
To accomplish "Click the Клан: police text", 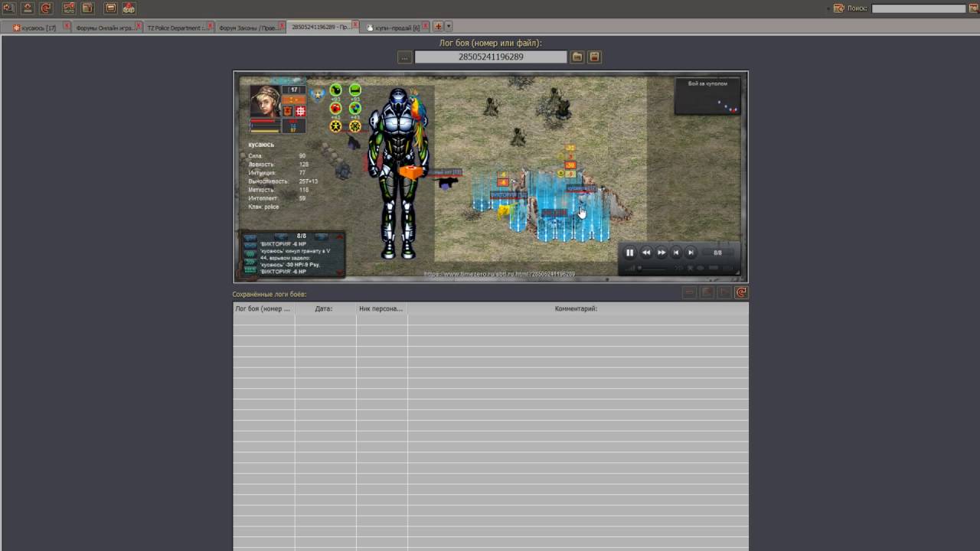I will pyautogui.click(x=263, y=207).
